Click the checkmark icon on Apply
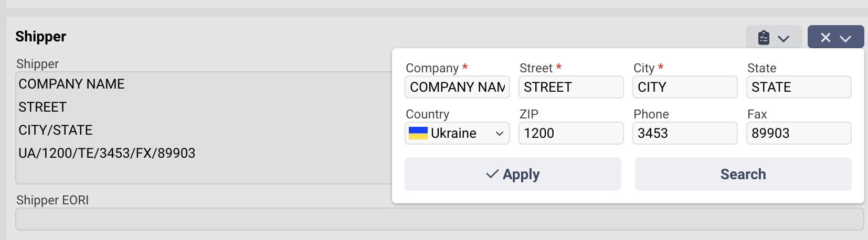This screenshot has width=868, height=240. [492, 174]
